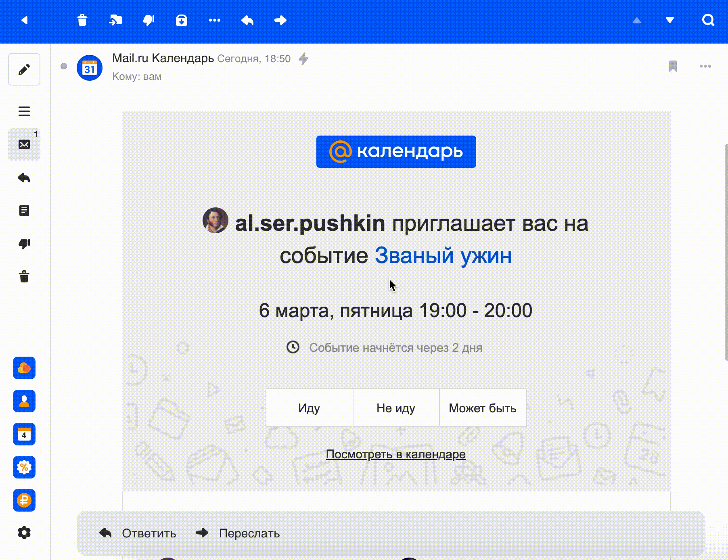728x560 pixels.
Task: Compose new email with pencil icon
Action: 24,69
